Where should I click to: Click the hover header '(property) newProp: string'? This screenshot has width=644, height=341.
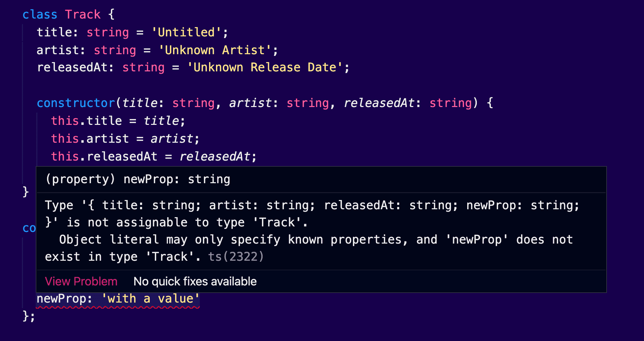138,179
